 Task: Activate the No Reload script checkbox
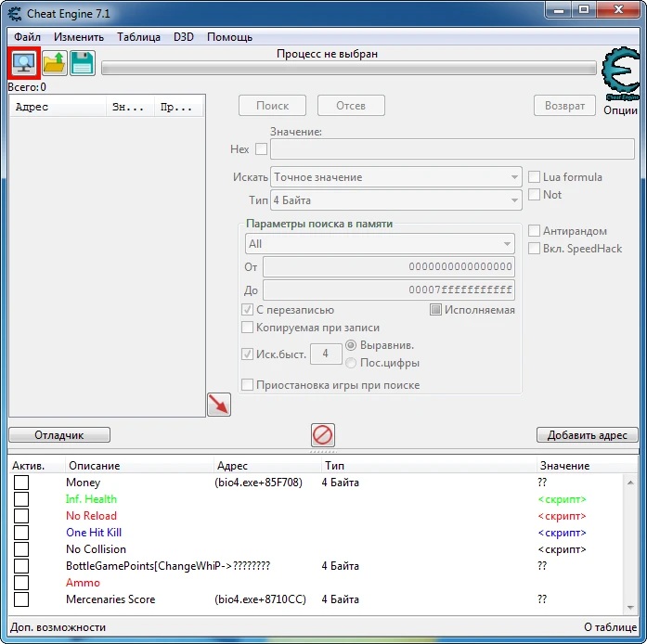click(21, 516)
